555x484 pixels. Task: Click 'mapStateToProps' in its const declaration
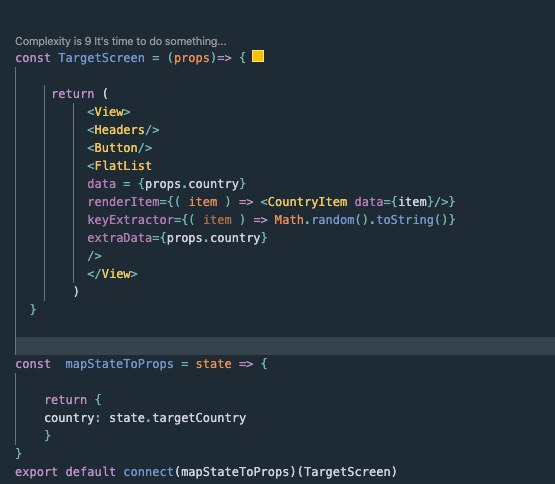[x=120, y=364]
